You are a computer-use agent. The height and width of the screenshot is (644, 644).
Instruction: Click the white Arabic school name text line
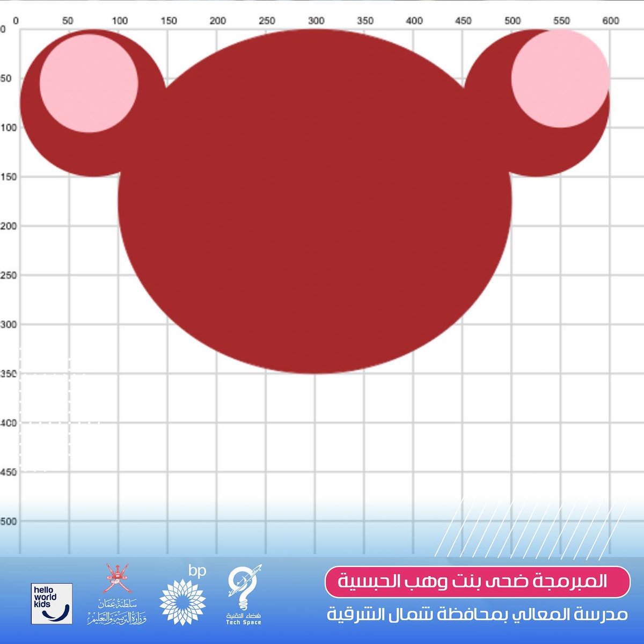478,614
